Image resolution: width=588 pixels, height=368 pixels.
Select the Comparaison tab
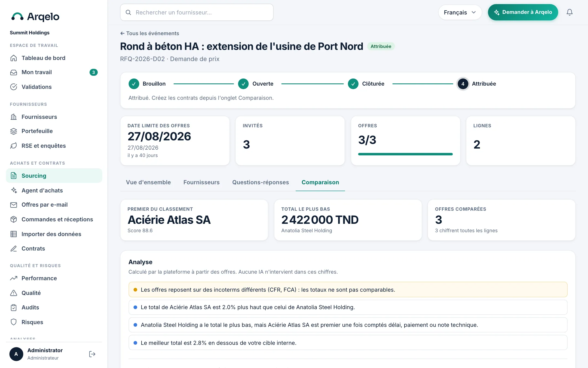[x=320, y=182]
